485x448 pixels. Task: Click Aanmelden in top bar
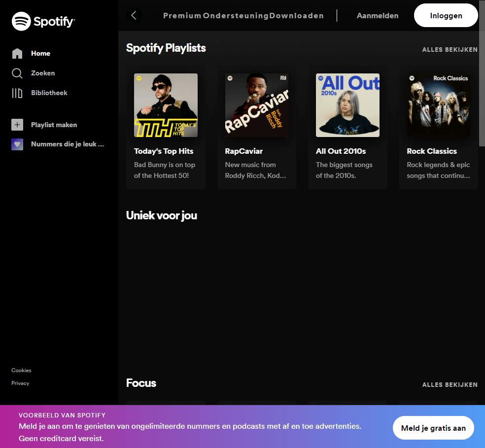tap(378, 16)
